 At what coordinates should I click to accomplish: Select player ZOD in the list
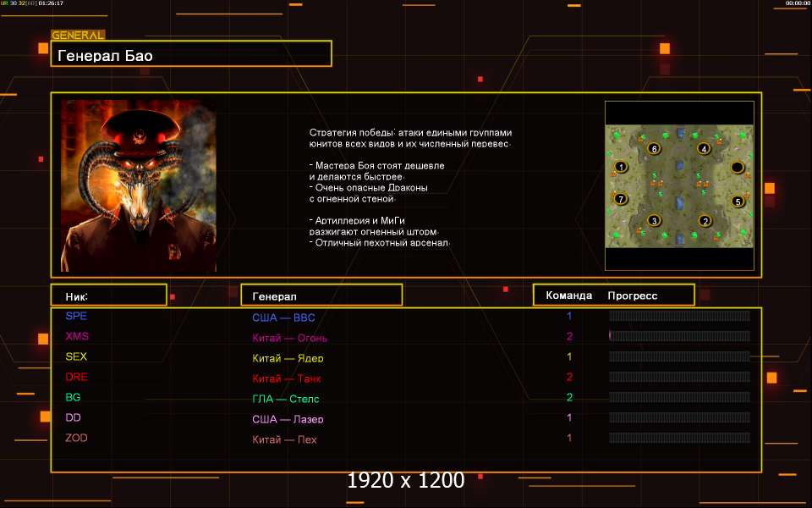76,438
